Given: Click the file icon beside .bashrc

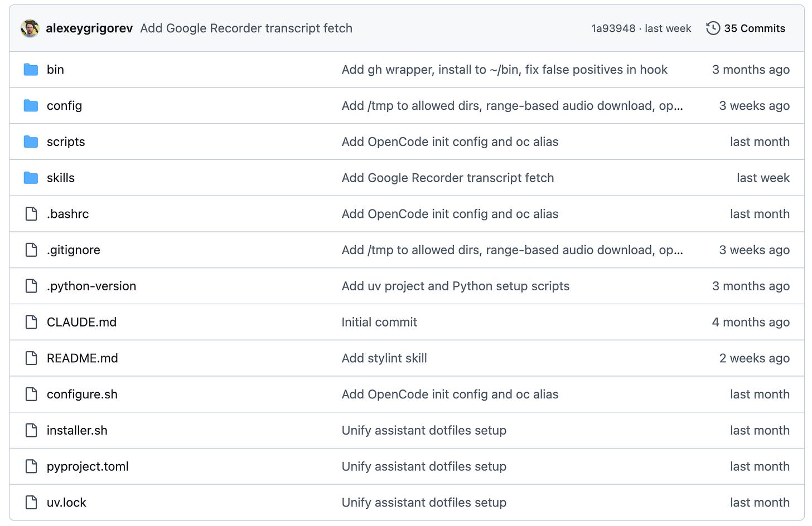Looking at the screenshot, I should (x=31, y=214).
